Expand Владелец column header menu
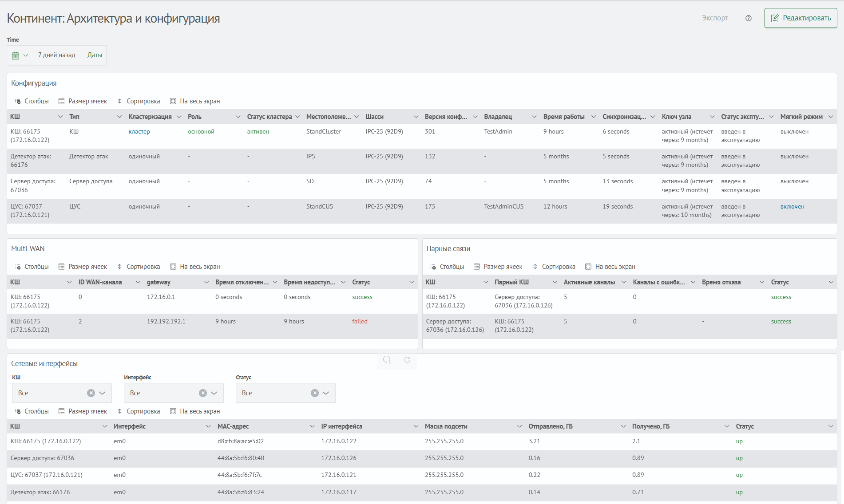Screen dimensions: 844x504 tap(534, 117)
